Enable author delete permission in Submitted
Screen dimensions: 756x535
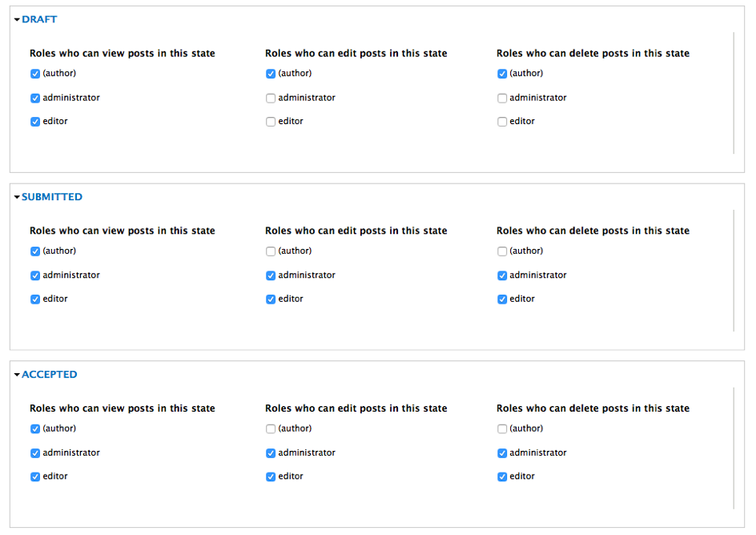click(x=502, y=251)
